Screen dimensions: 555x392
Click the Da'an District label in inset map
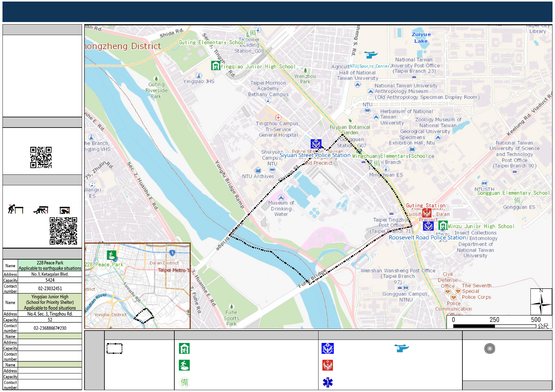pos(164,263)
